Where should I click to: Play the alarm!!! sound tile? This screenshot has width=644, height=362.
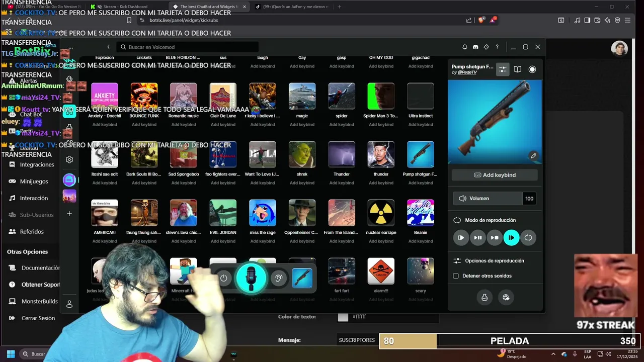(381, 271)
